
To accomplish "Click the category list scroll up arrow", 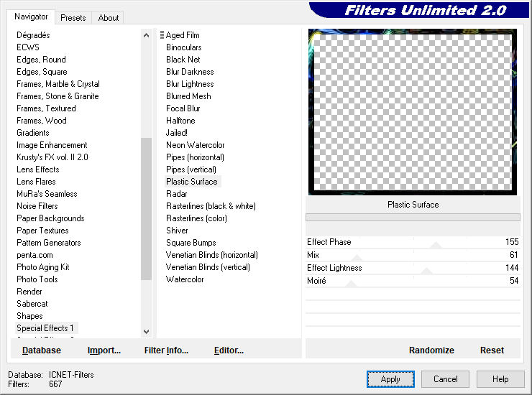I will pyautogui.click(x=146, y=35).
